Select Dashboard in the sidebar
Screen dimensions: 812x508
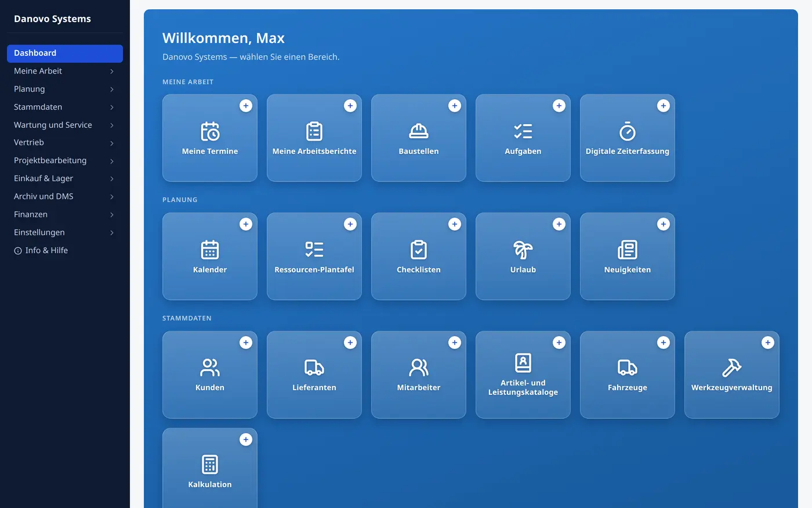pyautogui.click(x=65, y=53)
